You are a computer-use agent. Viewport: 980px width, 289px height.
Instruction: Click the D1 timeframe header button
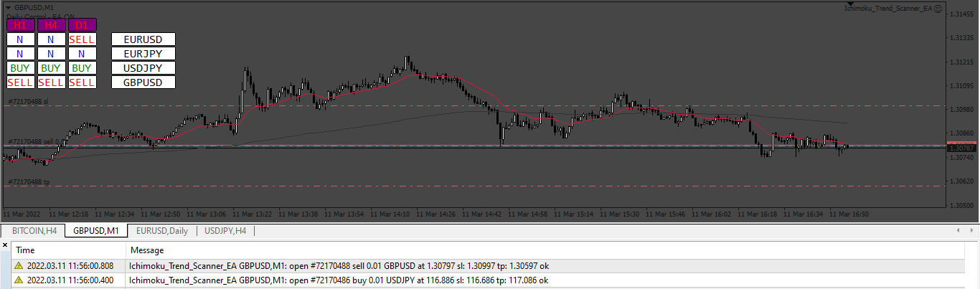pyautogui.click(x=82, y=25)
